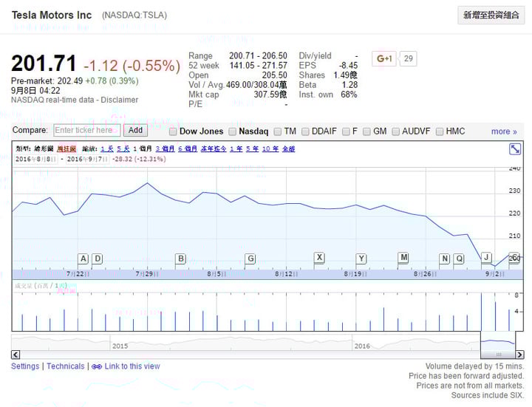This screenshot has height=407, width=532.
Task: Set chart zoom to 全部
Action: click(x=289, y=148)
